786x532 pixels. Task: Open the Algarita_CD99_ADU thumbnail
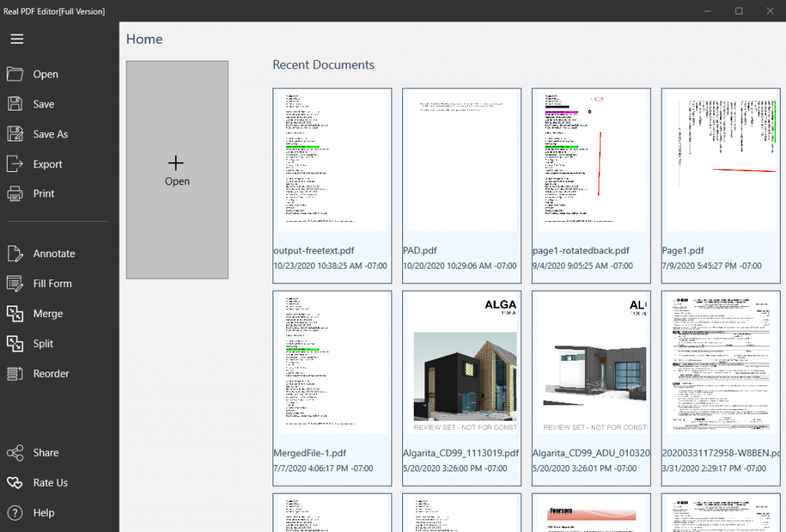coord(591,364)
